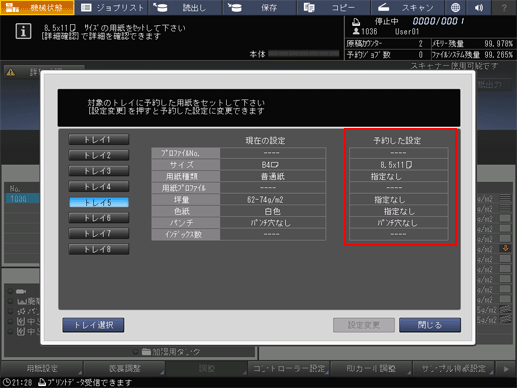Open サンプル排紙設定 at the bottom bar
This screenshot has width=517, height=388.
[x=453, y=369]
